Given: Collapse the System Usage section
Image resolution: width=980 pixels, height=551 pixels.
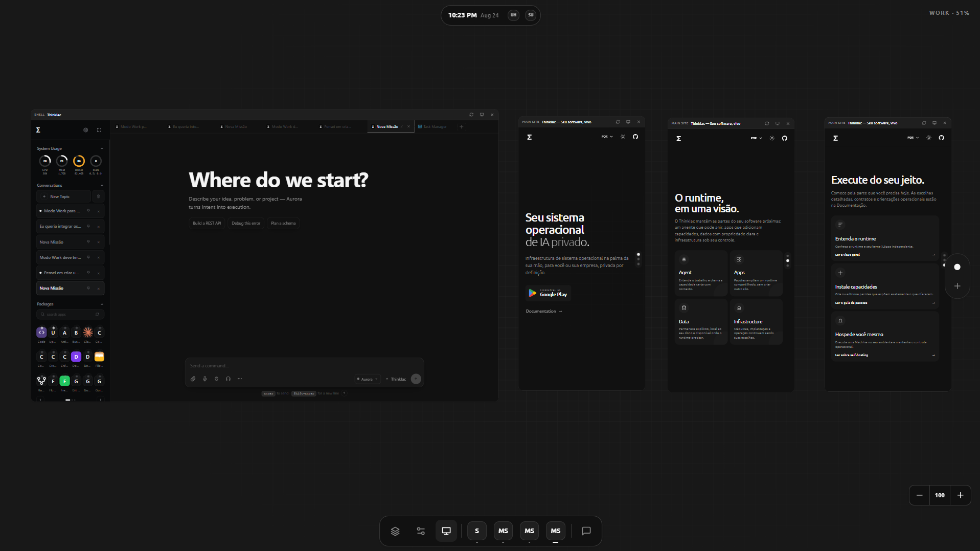Looking at the screenshot, I should [x=102, y=149].
